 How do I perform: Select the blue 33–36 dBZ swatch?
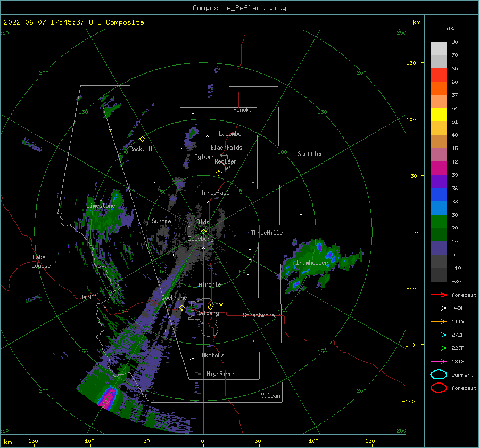439,195
